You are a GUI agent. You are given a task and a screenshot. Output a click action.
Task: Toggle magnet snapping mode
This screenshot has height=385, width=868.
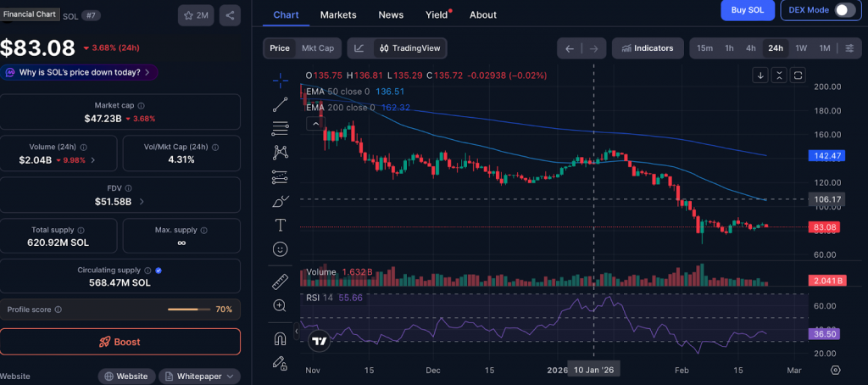click(x=281, y=338)
